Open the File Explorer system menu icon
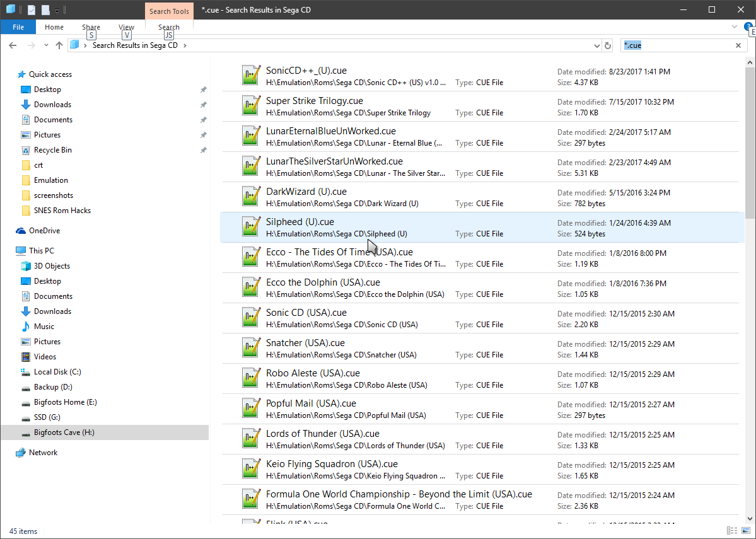 (10, 9)
